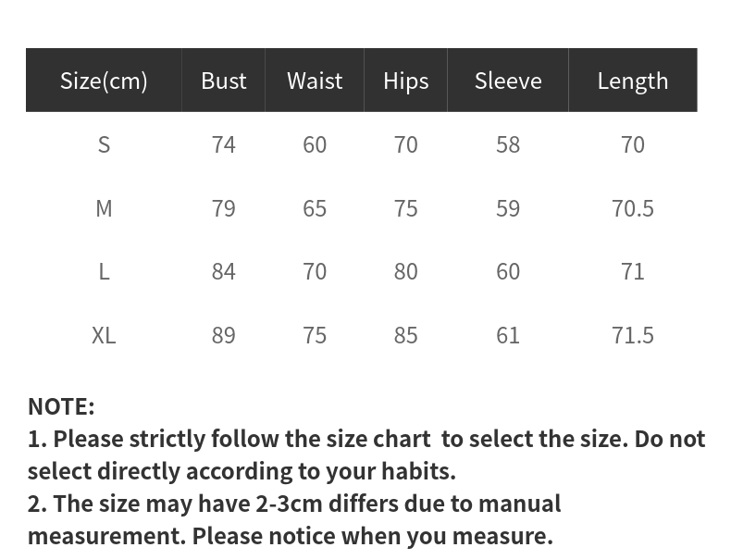
Task: Click hips value 80 for size L
Action: click(x=405, y=271)
